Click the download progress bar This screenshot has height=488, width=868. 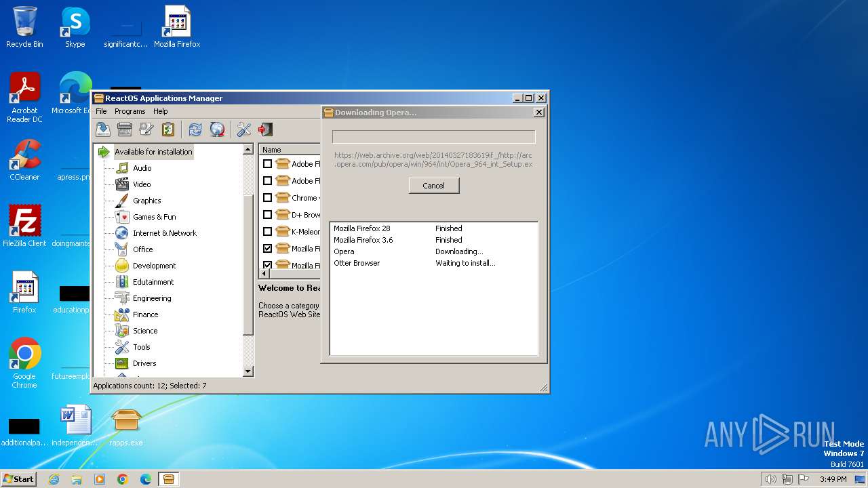pos(434,137)
